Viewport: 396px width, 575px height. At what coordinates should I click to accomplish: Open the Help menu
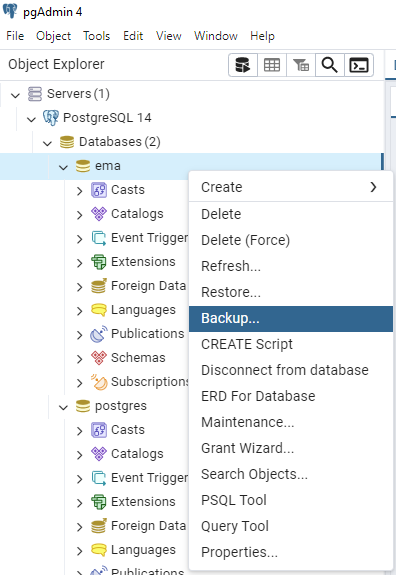click(x=262, y=36)
